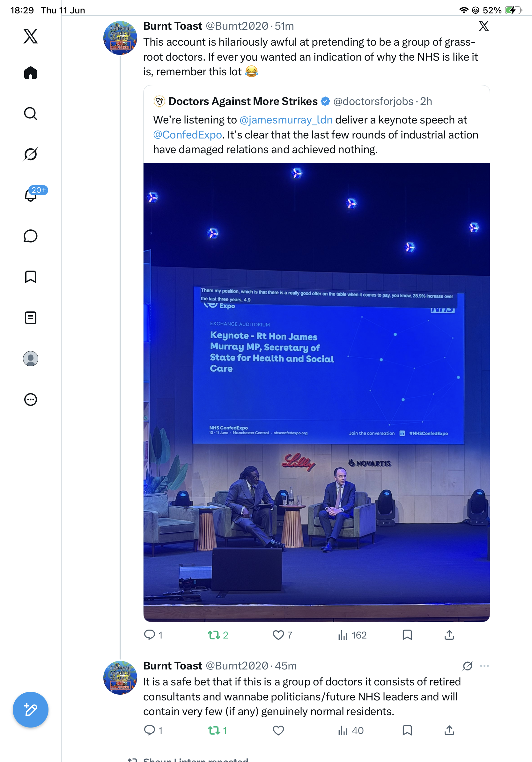Open Messages speech bubble in sidebar

31,236
